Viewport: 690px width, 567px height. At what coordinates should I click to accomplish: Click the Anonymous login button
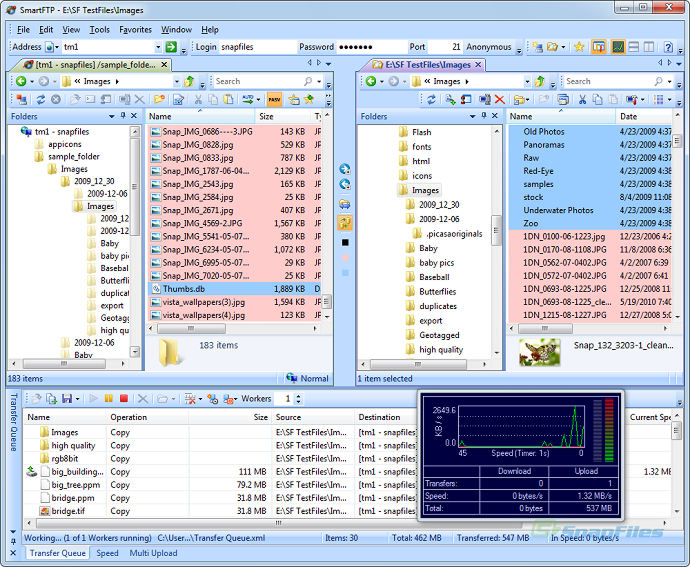coord(488,47)
